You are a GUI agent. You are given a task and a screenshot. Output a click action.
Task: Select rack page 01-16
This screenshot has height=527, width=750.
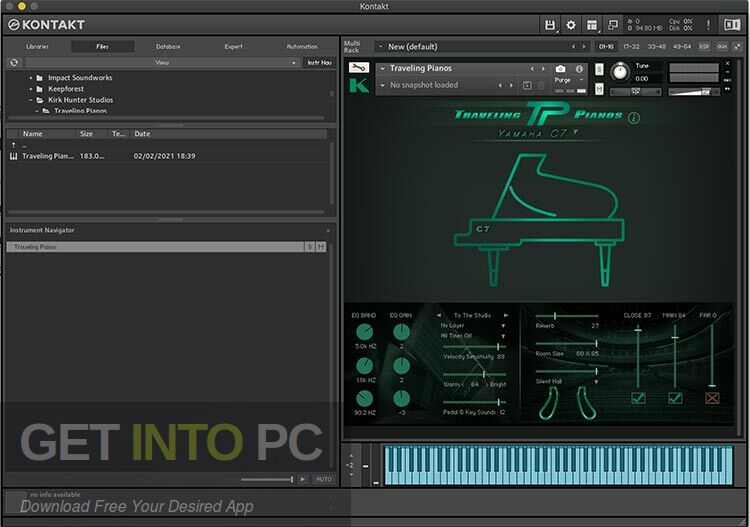point(607,46)
